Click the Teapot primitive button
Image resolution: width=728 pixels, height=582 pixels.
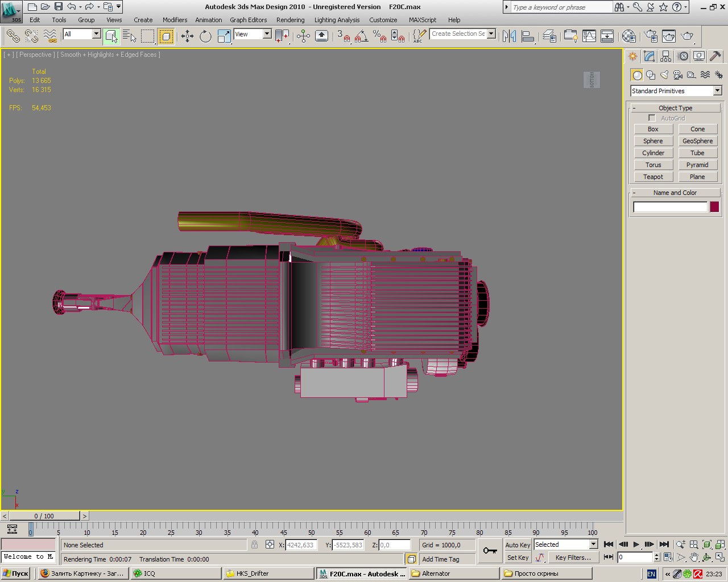(653, 177)
